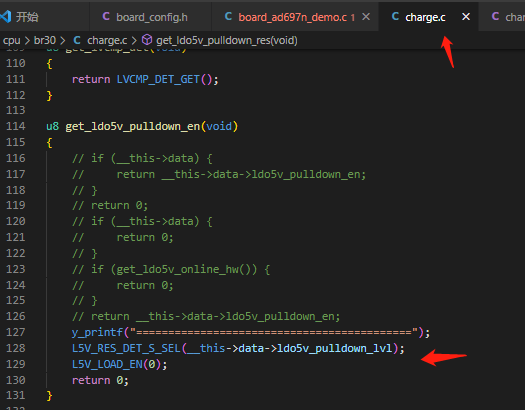Click L5V_RES_DET_S_SEL macro on line 128
525x410 pixels.
[126, 348]
